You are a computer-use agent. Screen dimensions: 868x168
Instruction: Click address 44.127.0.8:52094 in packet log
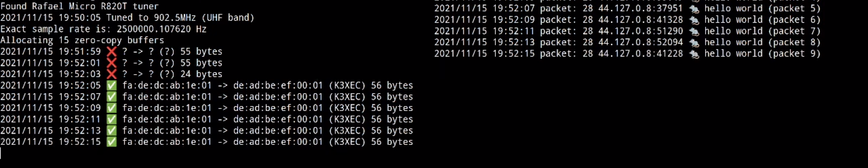pyautogui.click(x=641, y=42)
